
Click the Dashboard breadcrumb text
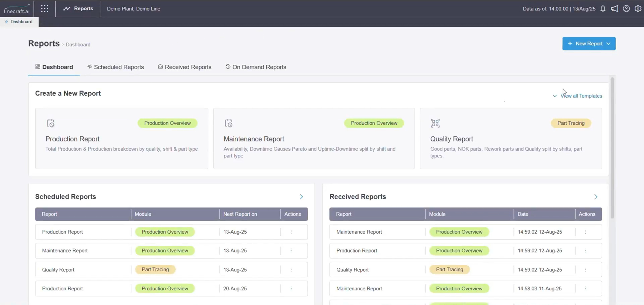coord(78,45)
